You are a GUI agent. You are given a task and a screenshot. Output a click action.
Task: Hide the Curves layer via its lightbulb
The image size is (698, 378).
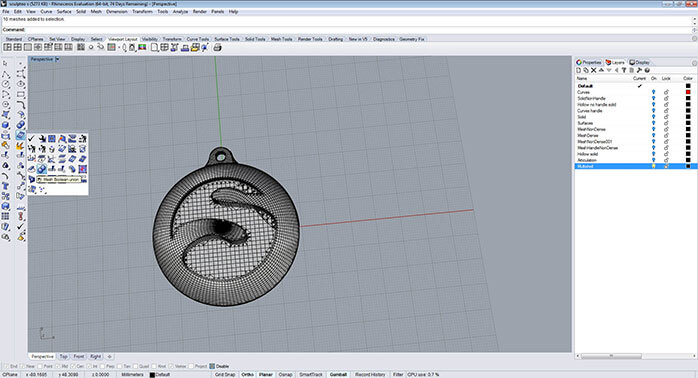click(653, 92)
